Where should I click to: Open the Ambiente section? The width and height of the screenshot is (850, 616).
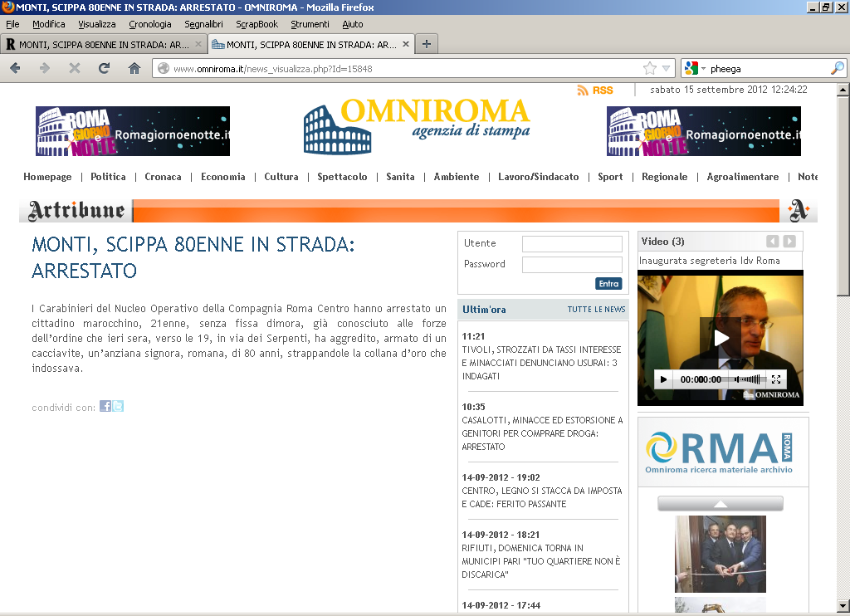coord(457,177)
